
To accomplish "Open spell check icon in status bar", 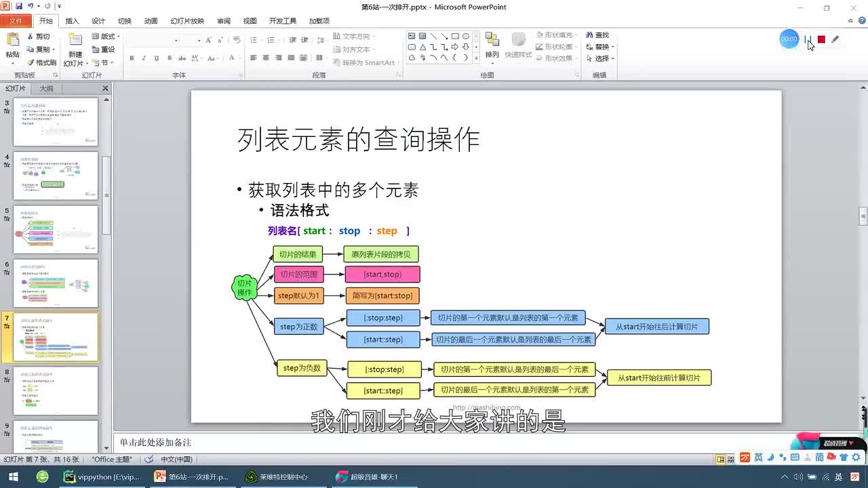I will click(x=149, y=459).
